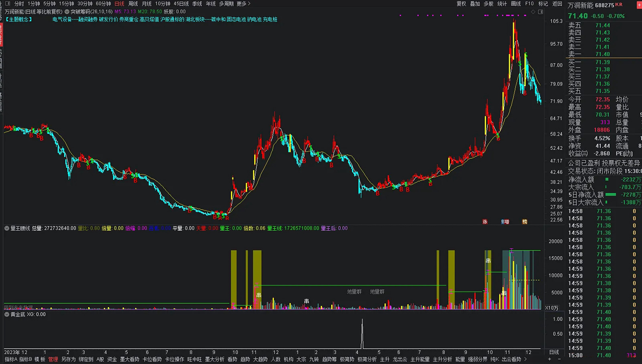Click the 【主题概念】 label
This screenshot has width=642, height=364.
19,20
